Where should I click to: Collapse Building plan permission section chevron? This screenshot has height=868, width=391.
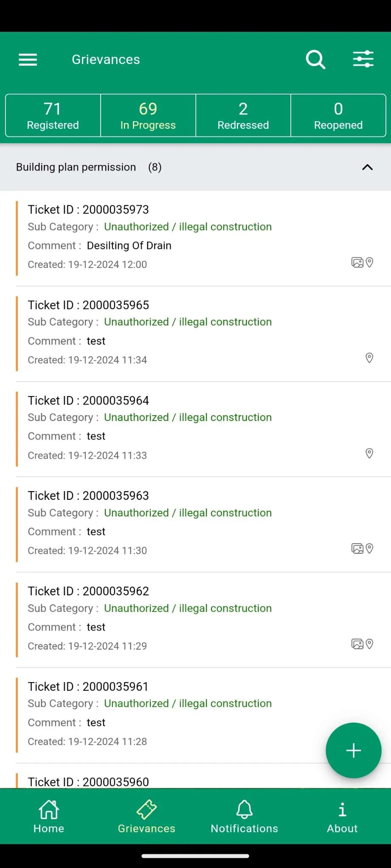pos(367,167)
